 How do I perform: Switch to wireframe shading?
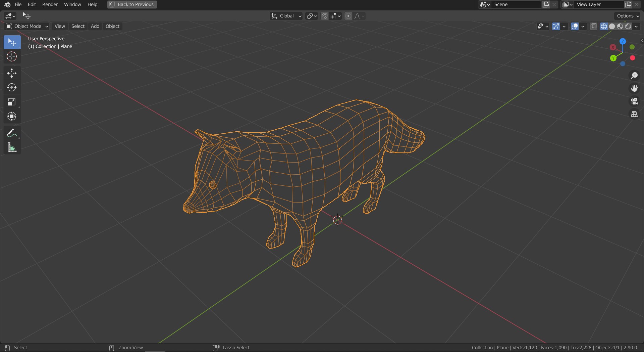click(x=604, y=26)
